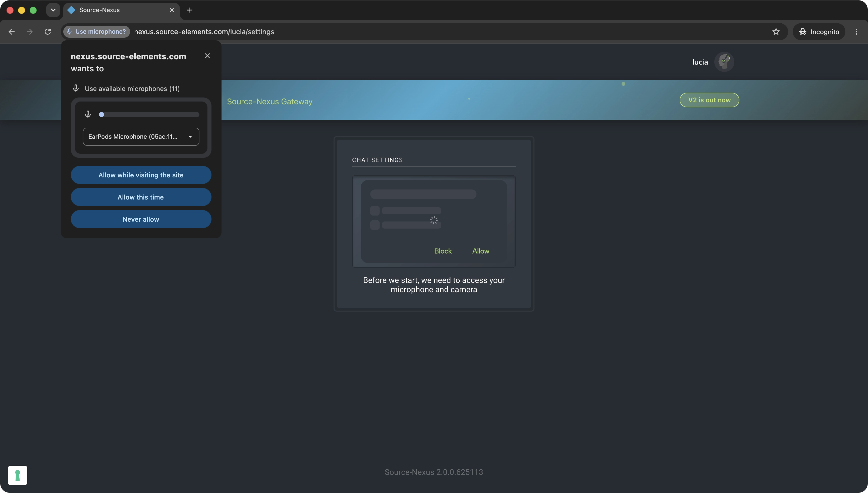
Task: Open the green keyhole extension icon
Action: tap(18, 475)
